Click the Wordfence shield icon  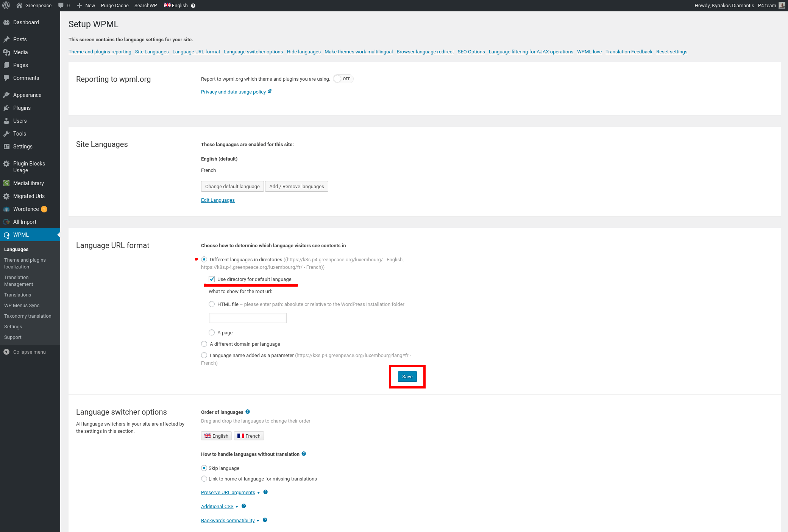(x=6, y=209)
